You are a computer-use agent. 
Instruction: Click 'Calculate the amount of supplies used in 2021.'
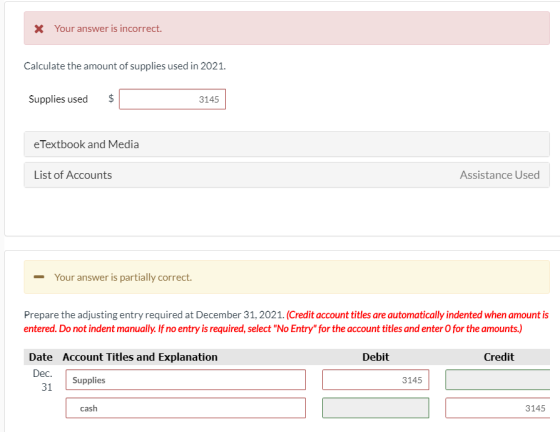125,66
